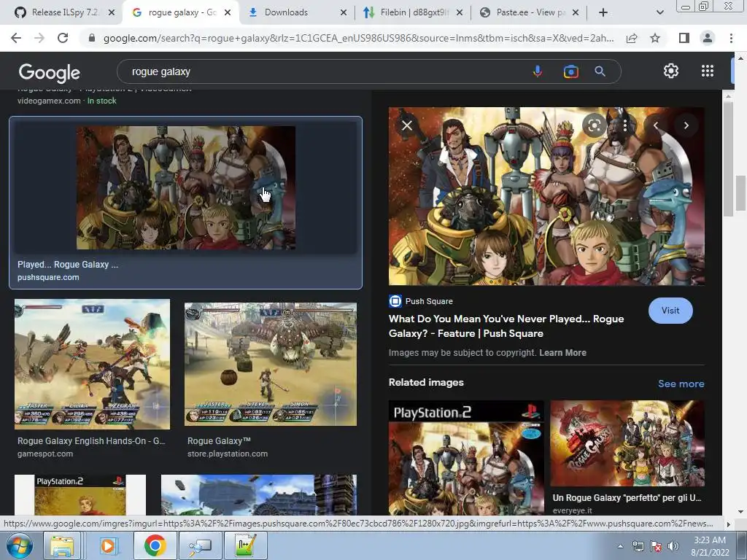Select the pushsquare.com character group thumbnail
Screen dimensions: 747x560
pos(186,187)
